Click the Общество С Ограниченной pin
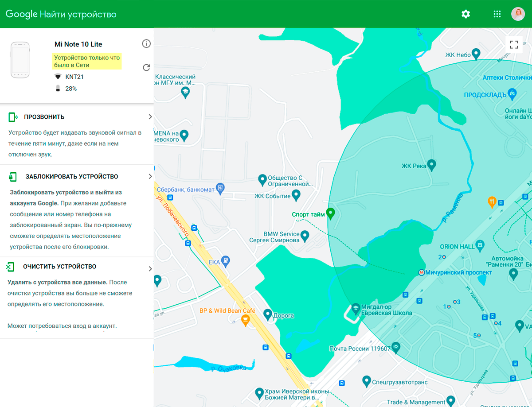532x407 pixels. coord(262,180)
